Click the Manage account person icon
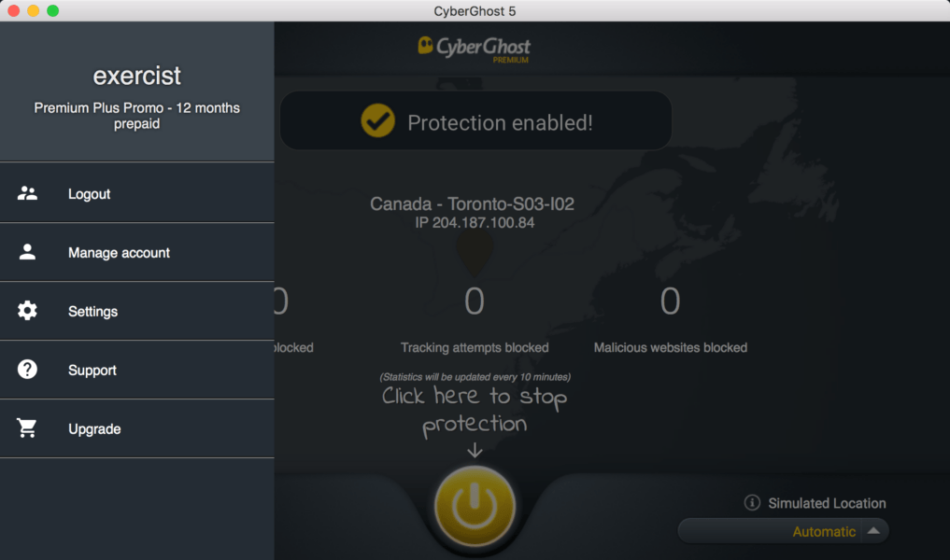The image size is (950, 560). click(27, 252)
